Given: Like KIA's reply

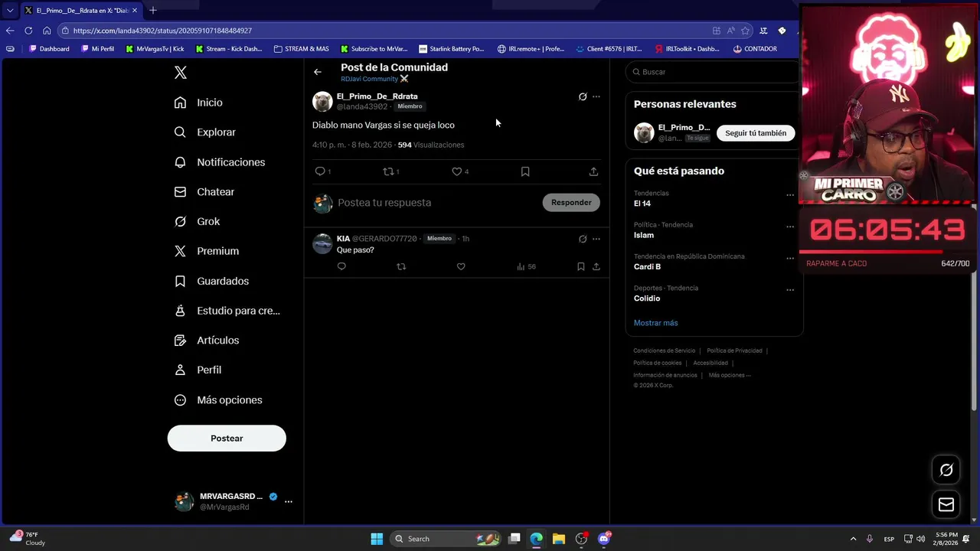Looking at the screenshot, I should (x=461, y=266).
